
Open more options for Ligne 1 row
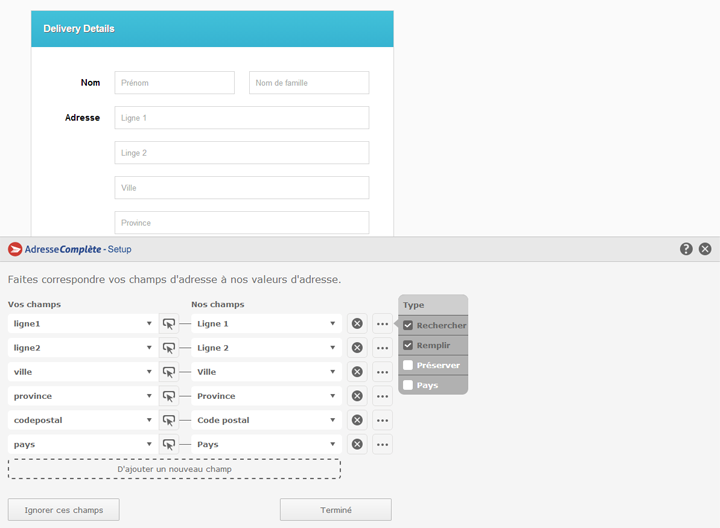pos(382,324)
